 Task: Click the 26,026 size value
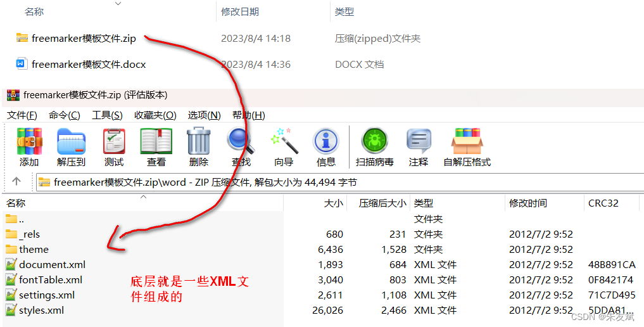(327, 310)
